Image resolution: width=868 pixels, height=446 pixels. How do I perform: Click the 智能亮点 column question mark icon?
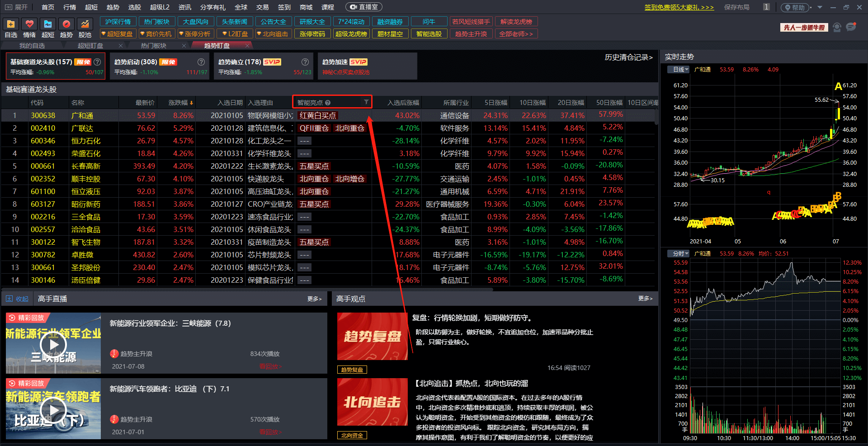pos(328,103)
